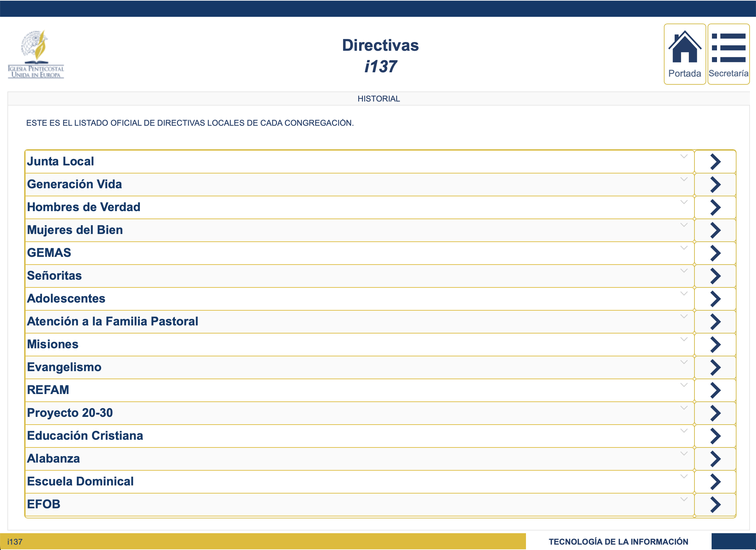The width and height of the screenshot is (756, 550).
Task: Select the HISTORIAL tab header
Action: (378, 99)
